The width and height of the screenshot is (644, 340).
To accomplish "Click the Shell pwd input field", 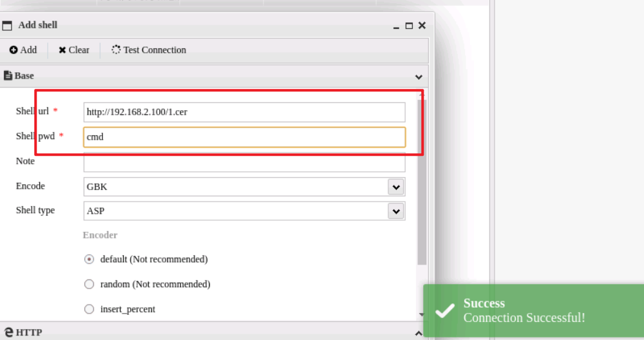I will [x=244, y=137].
